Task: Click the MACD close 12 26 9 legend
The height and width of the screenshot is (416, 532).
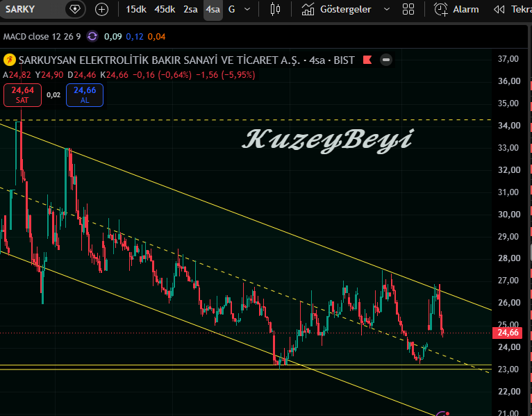Action: (x=42, y=37)
